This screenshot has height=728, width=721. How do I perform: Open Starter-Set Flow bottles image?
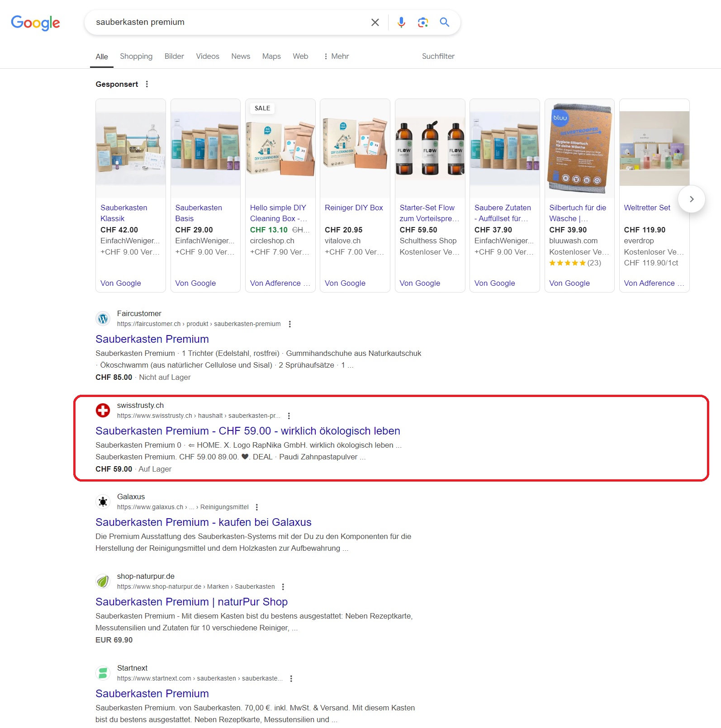[x=430, y=148]
